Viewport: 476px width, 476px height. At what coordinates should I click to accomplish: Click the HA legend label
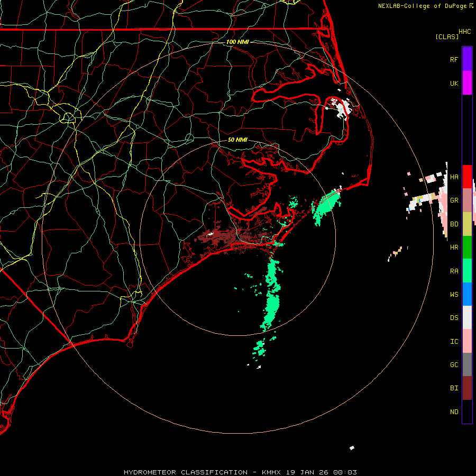point(454,177)
